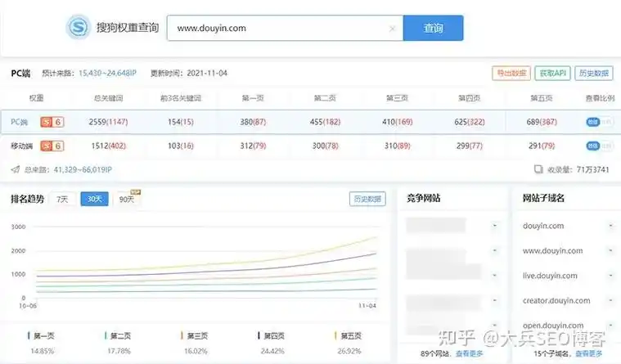Click the PC端 总关键词 value 2559(1147)
621x364 pixels.
[x=108, y=122]
